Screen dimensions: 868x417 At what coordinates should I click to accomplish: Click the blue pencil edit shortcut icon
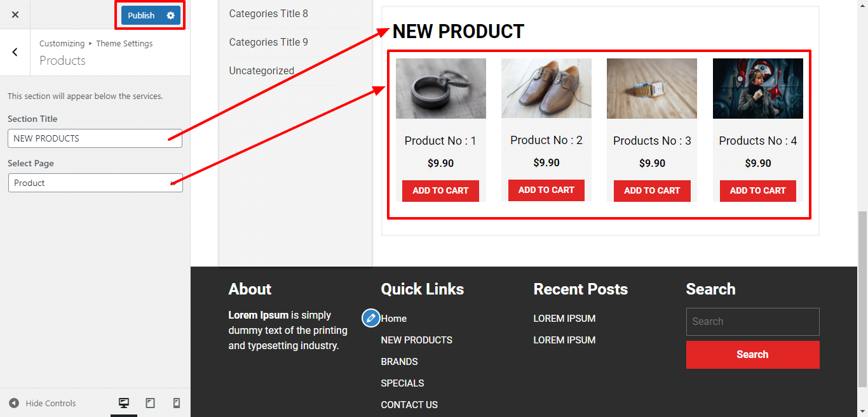click(370, 318)
